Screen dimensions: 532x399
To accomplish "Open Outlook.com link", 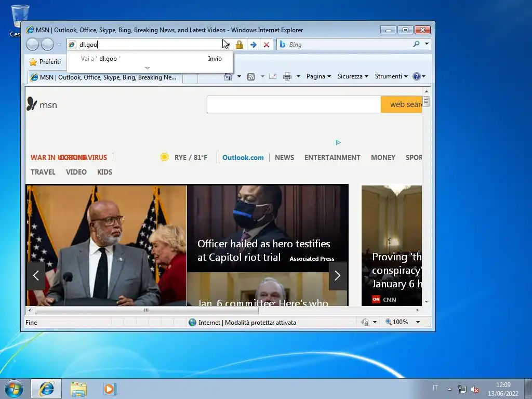I will 243,157.
